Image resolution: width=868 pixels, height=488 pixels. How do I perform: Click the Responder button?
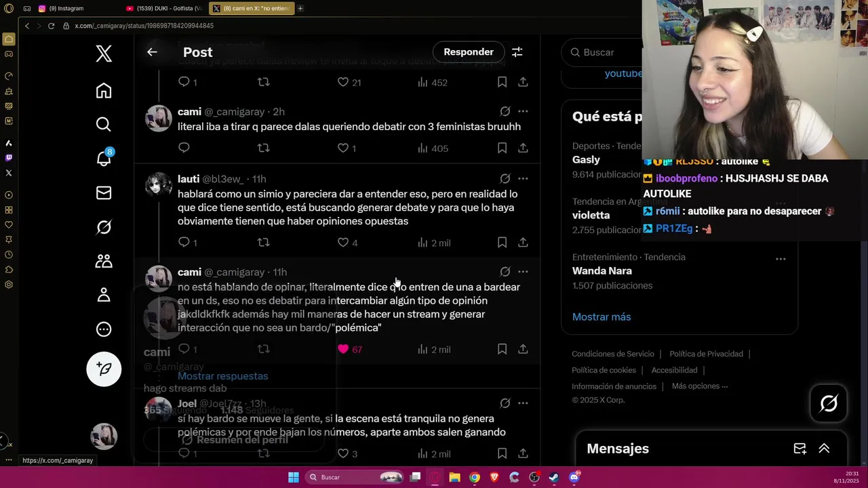click(469, 52)
